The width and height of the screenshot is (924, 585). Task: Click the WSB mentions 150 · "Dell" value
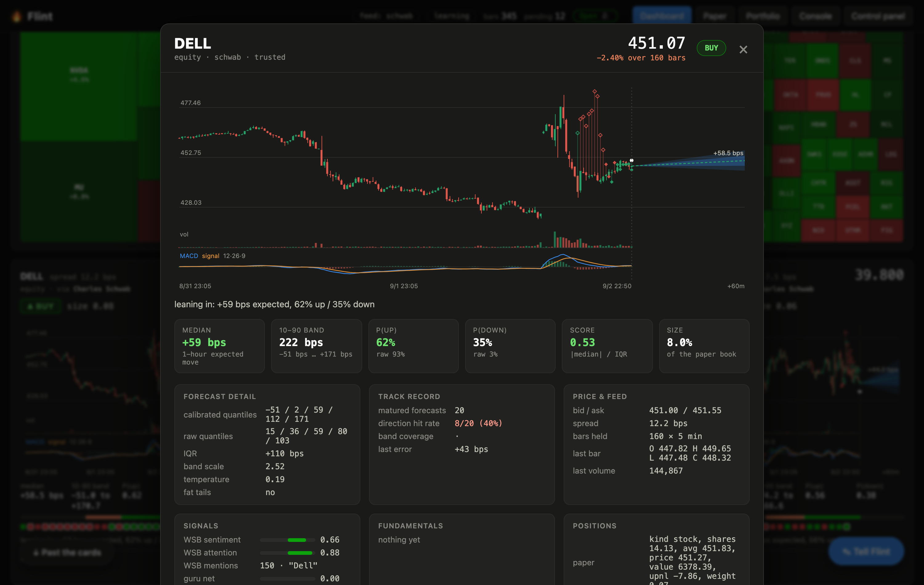pyautogui.click(x=289, y=566)
